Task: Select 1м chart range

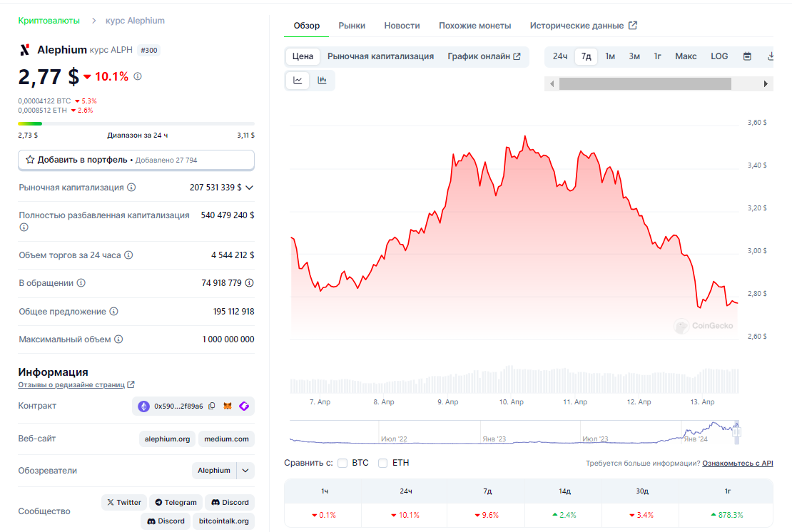Action: click(x=610, y=56)
